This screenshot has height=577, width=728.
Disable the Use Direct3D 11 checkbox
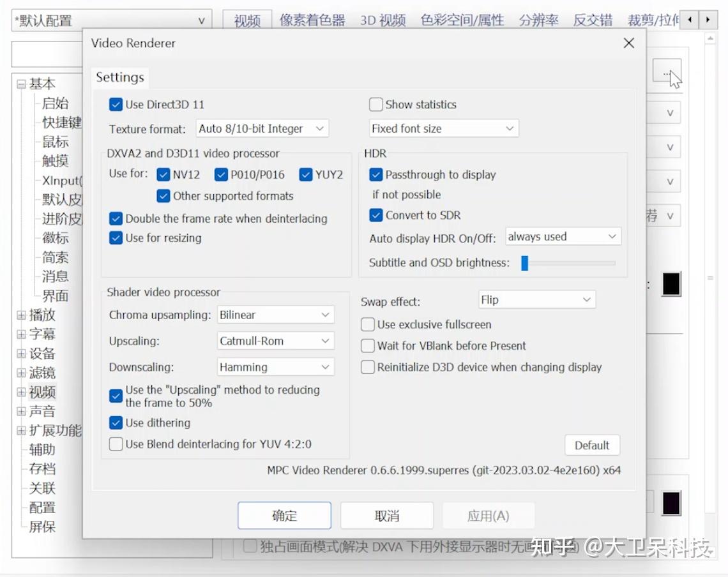click(x=116, y=104)
